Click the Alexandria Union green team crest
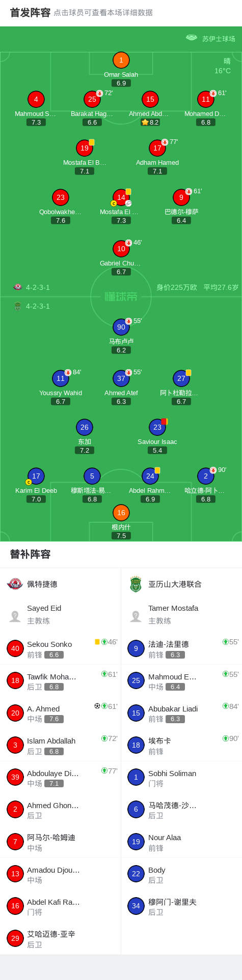This screenshot has height=980, width=242. pyautogui.click(x=135, y=584)
